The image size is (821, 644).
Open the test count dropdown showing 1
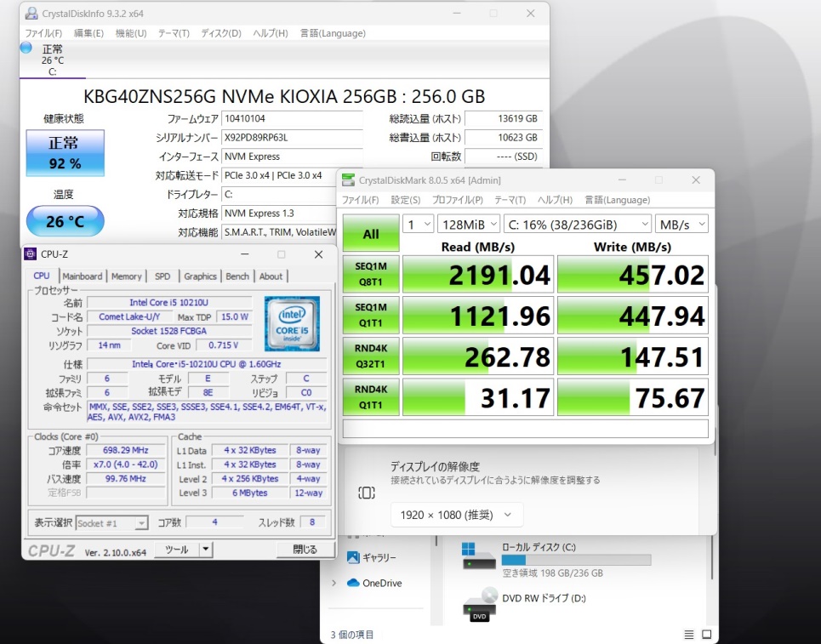418,225
